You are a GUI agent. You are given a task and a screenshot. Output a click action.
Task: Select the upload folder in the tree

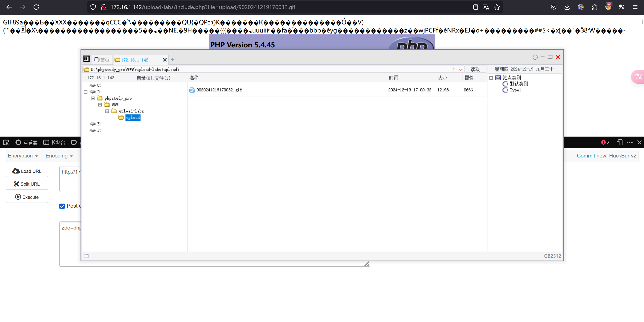[x=133, y=117]
